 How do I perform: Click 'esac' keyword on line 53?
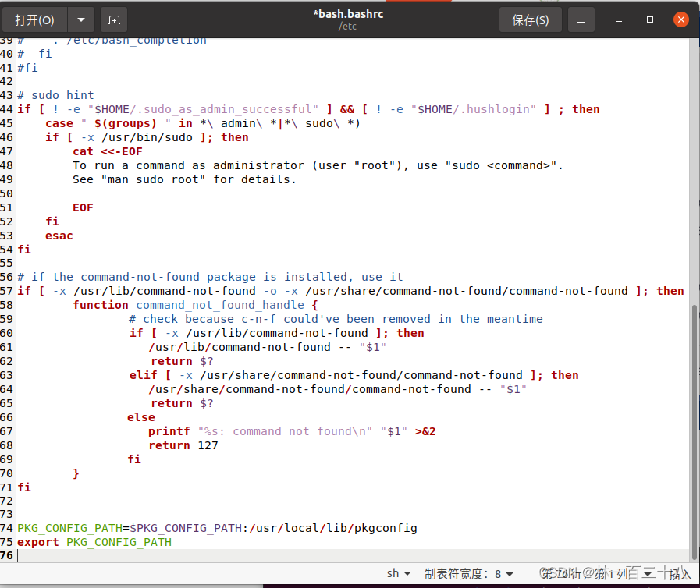point(59,236)
